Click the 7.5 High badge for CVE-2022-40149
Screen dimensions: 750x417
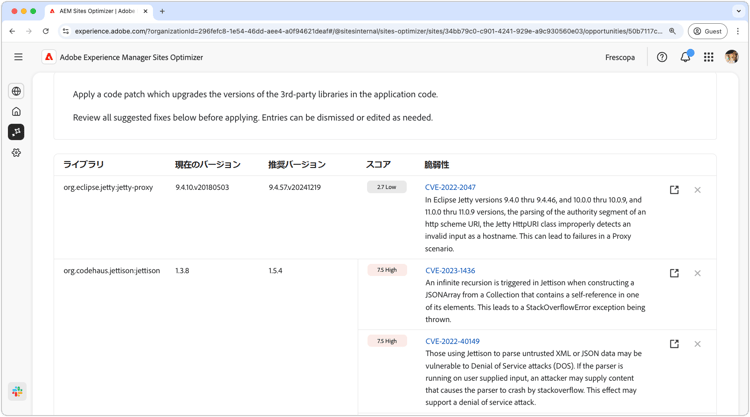click(387, 341)
